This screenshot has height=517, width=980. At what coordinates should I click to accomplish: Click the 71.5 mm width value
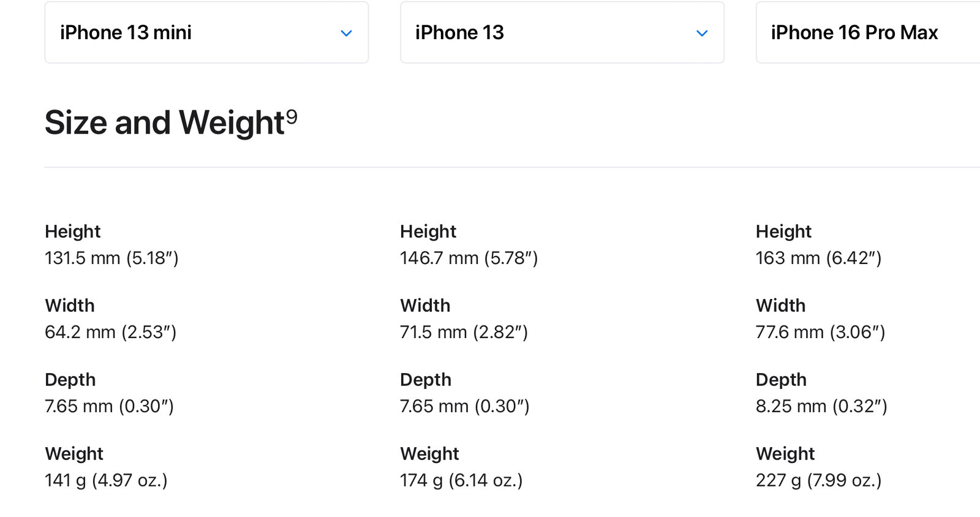click(464, 332)
